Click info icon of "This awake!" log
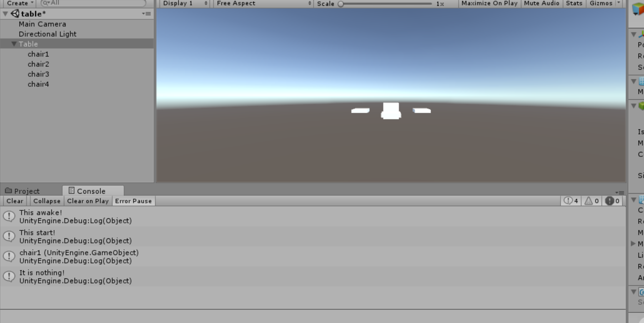644x323 pixels. pos(9,216)
